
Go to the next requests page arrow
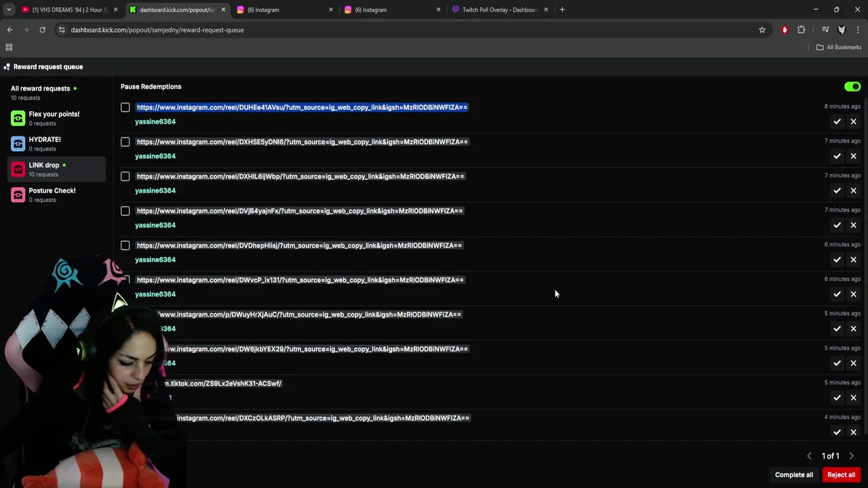pos(852,456)
